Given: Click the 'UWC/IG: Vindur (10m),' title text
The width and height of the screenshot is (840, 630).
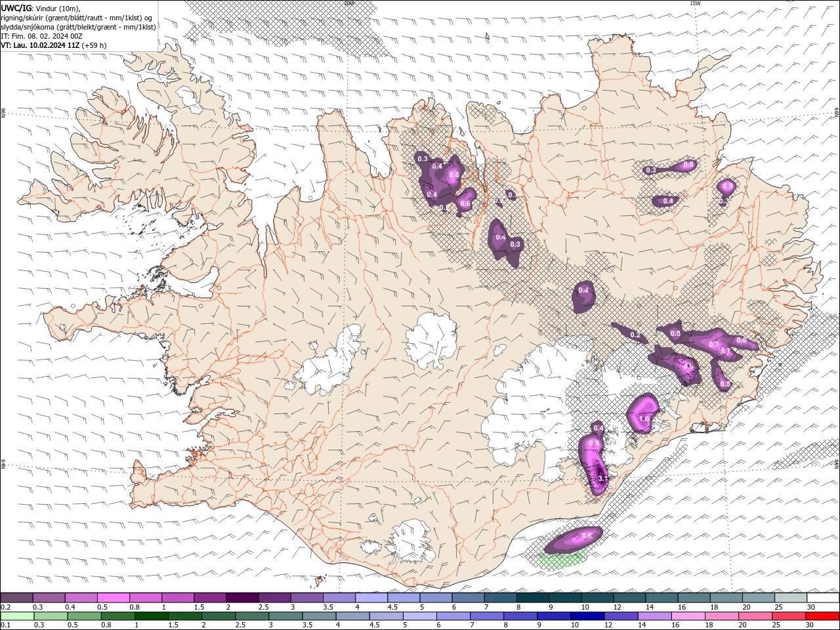Looking at the screenshot, I should coord(41,8).
